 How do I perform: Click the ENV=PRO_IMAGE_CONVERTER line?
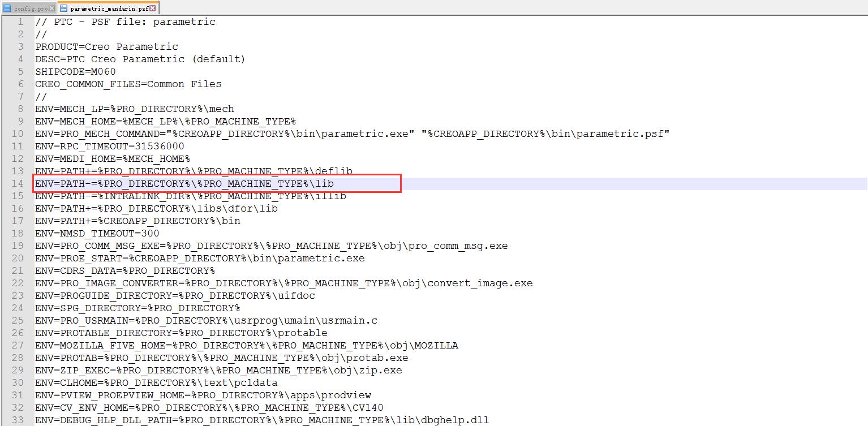point(284,283)
